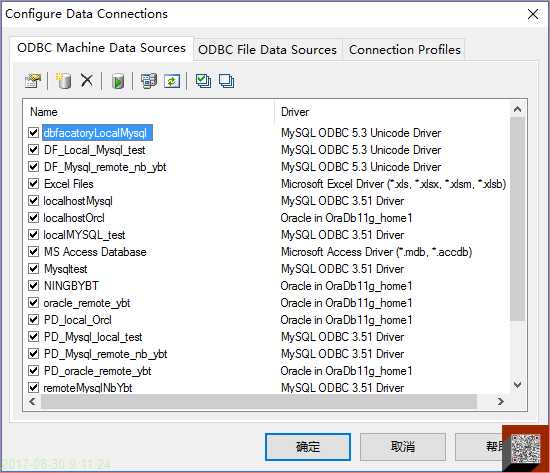Select the oracle_remote_ybt data source name
The image size is (550, 473).
(87, 303)
